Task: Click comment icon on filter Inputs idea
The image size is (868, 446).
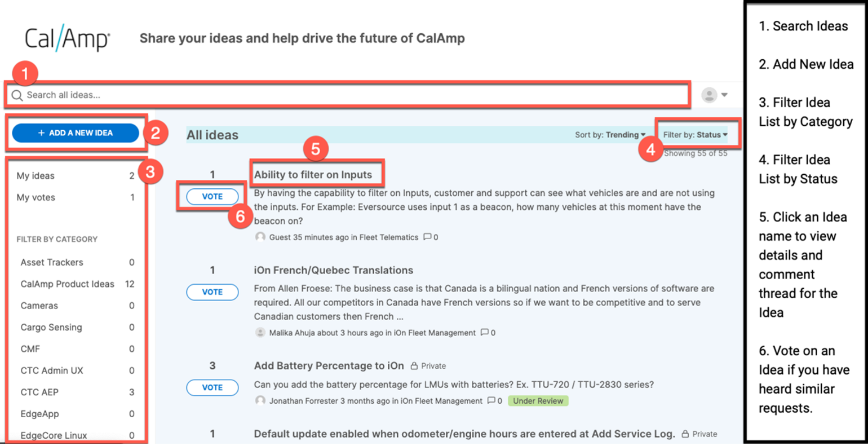Action: [x=427, y=237]
